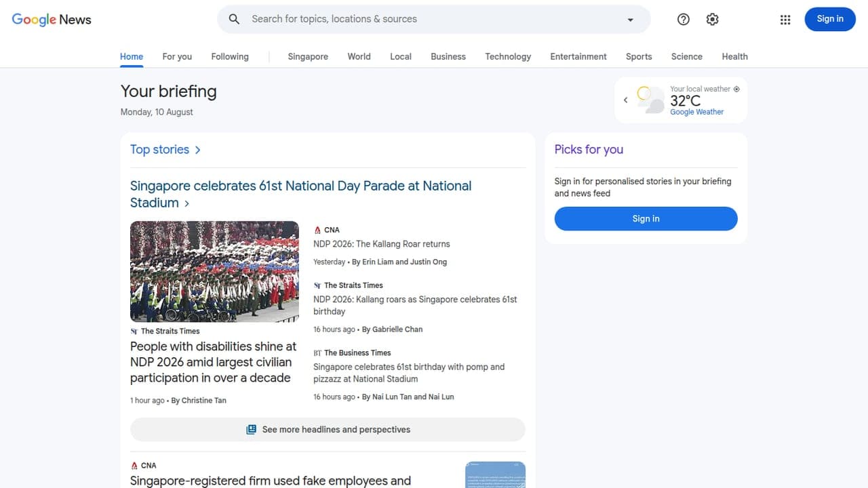Click the Your local weather label
Viewport: 868px width, 488px height.
point(700,89)
